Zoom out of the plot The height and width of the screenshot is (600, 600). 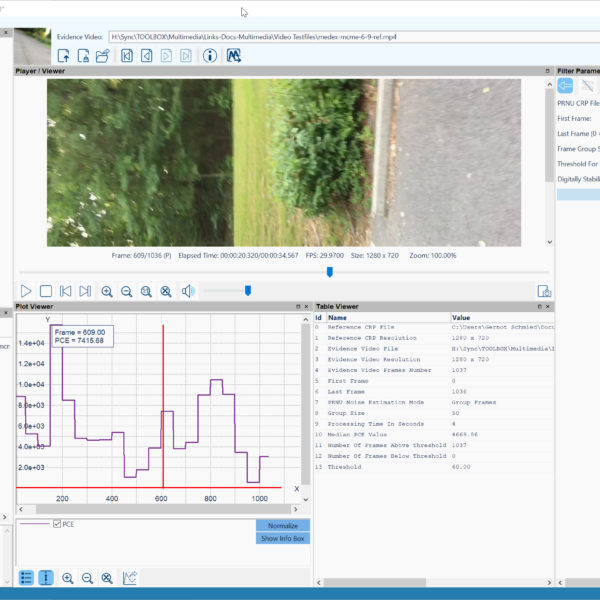click(87, 578)
